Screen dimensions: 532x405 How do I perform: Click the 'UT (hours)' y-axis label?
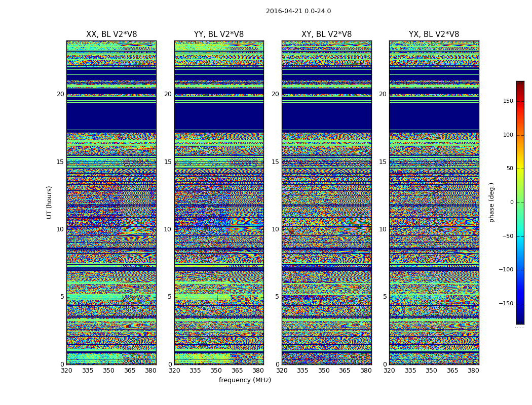pyautogui.click(x=50, y=202)
